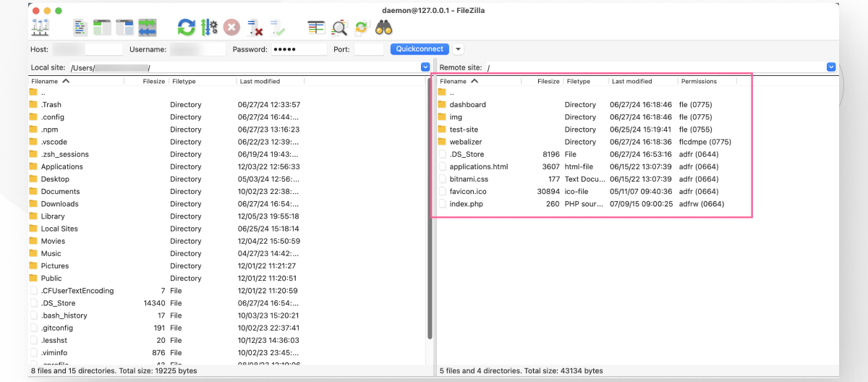This screenshot has height=382, width=868.
Task: Cancel the current operation
Action: click(231, 27)
